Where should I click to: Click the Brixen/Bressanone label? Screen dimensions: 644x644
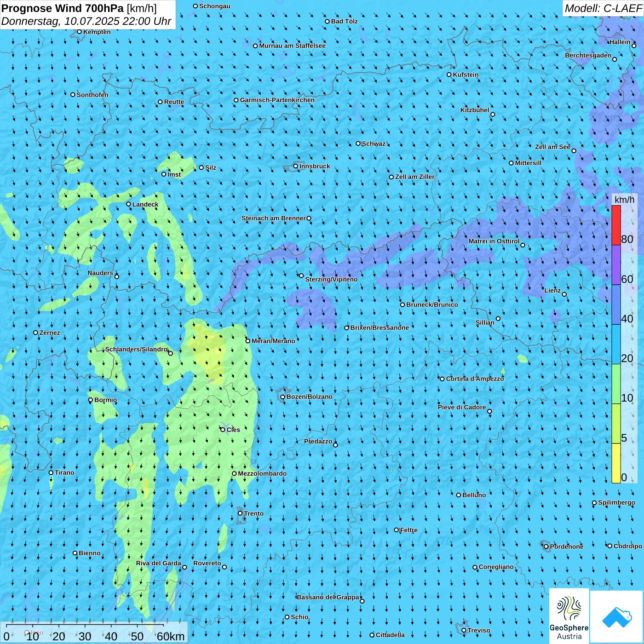coord(379,328)
